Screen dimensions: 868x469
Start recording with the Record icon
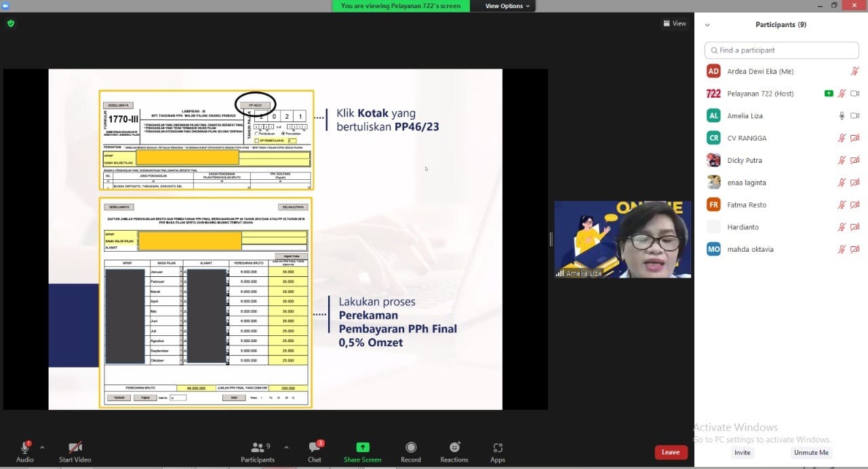click(411, 448)
